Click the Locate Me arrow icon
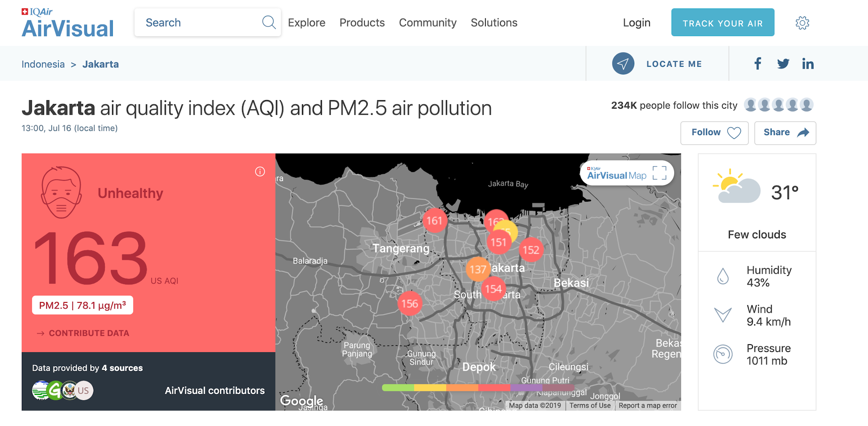This screenshot has width=868, height=426. [x=623, y=64]
